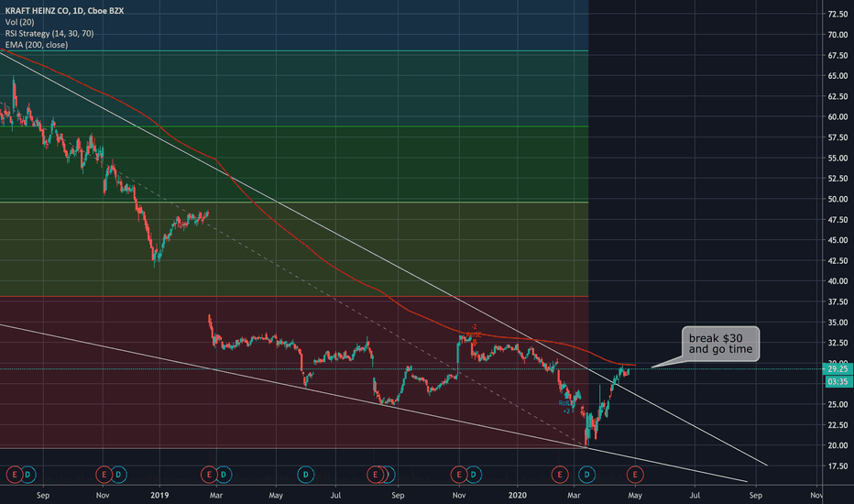Click the 17.50 price axis label
854x504 pixels.
(x=838, y=466)
